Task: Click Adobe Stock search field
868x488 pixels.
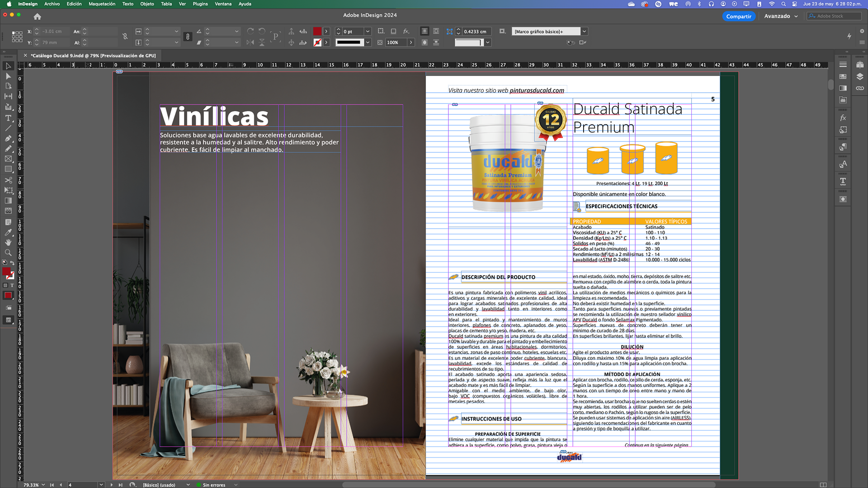Action: tap(834, 16)
